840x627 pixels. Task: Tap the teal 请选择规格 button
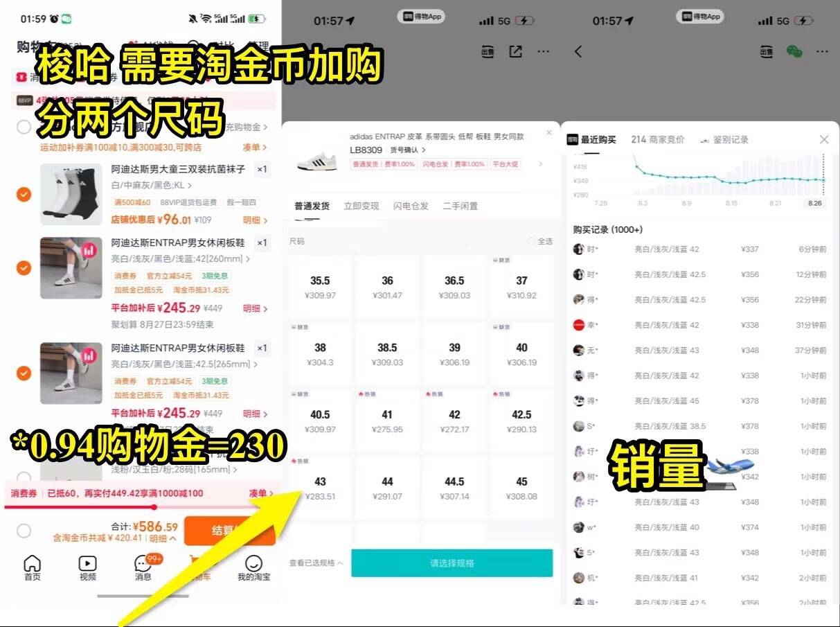[452, 563]
